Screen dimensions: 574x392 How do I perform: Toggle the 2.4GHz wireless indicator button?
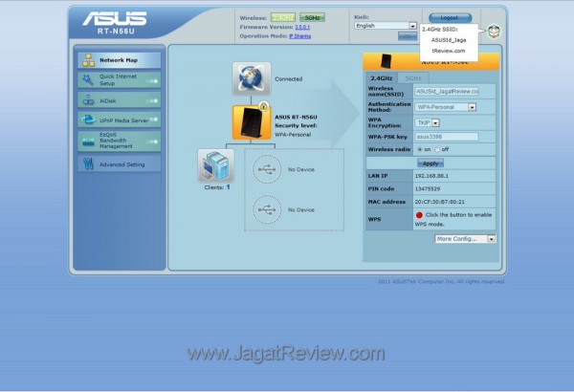click(x=282, y=17)
